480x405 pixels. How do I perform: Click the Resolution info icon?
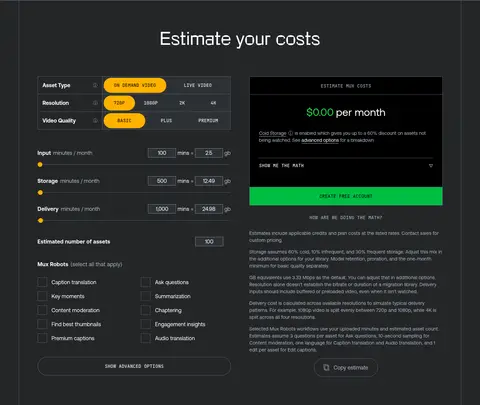pyautogui.click(x=95, y=103)
